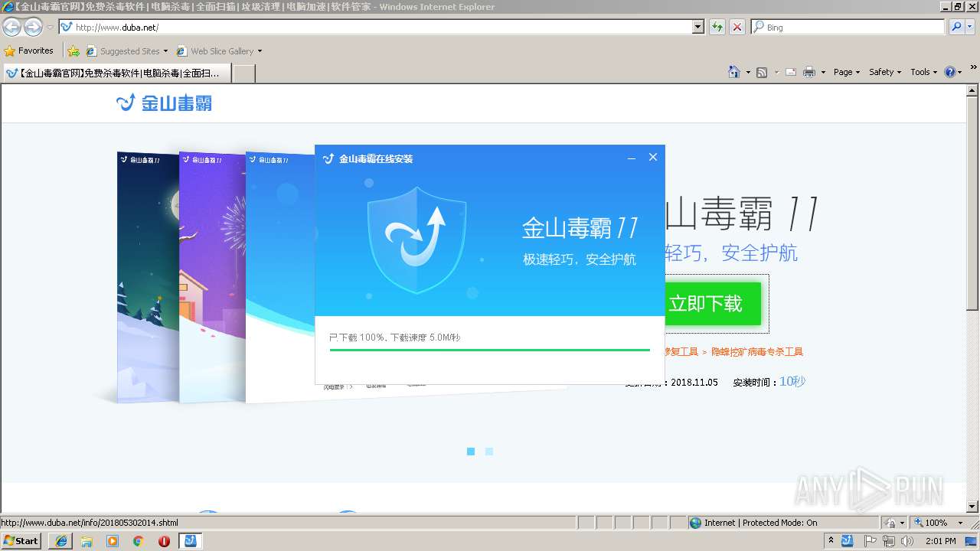
Task: Click the 金山毒霸 logo on the webpage
Action: pos(164,103)
